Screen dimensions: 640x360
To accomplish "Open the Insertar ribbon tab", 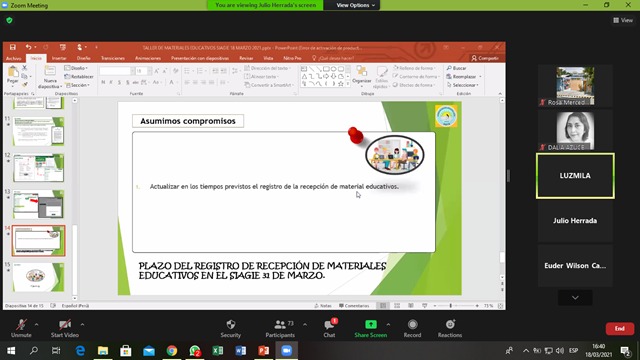I will click(x=59, y=58).
